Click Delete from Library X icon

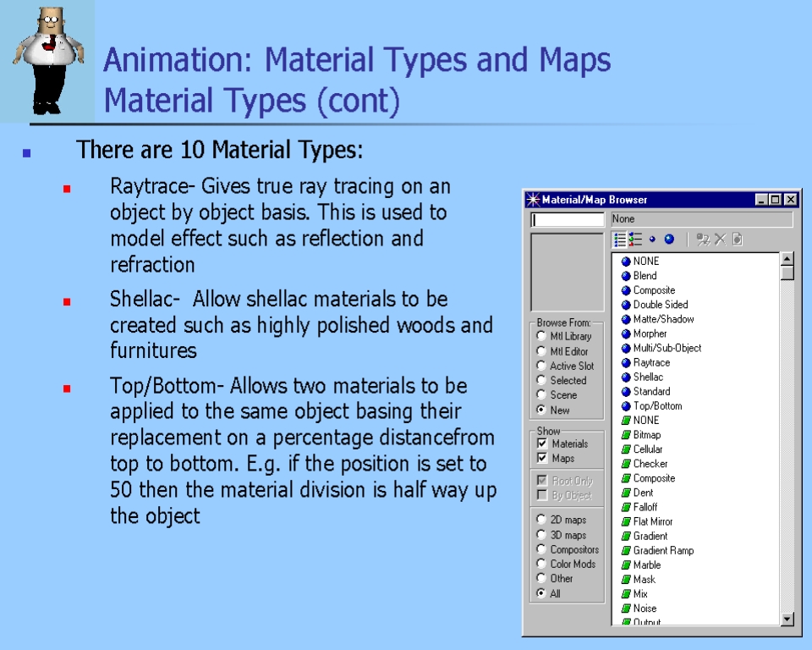[x=721, y=240]
